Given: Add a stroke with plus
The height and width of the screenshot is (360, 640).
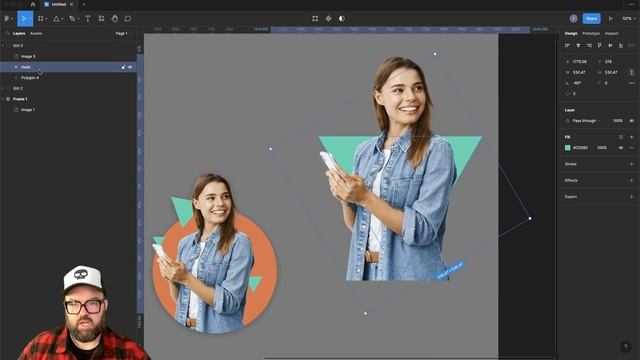Looking at the screenshot, I should pyautogui.click(x=631, y=164).
